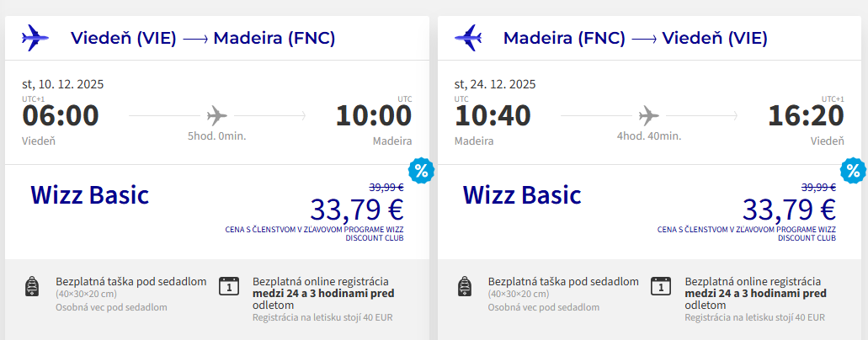The image size is (868, 340).
Task: Open the Viedeň (VIE) → Madeira (FNC) route heading
Action: (203, 38)
